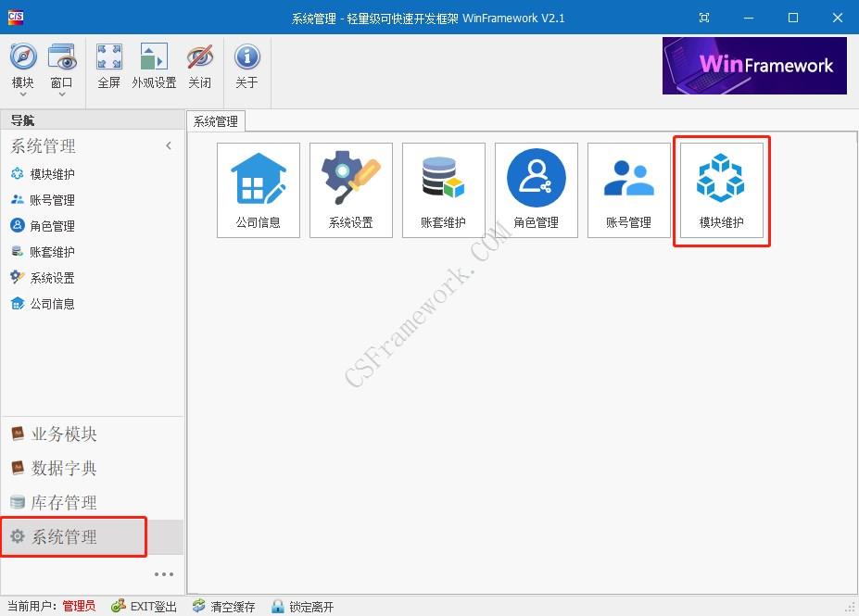Open the 系统设置 system settings tile

[350, 189]
